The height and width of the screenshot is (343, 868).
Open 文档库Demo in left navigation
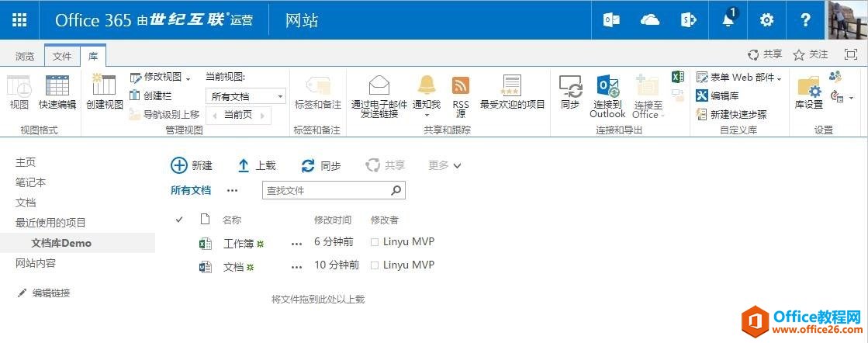(61, 243)
